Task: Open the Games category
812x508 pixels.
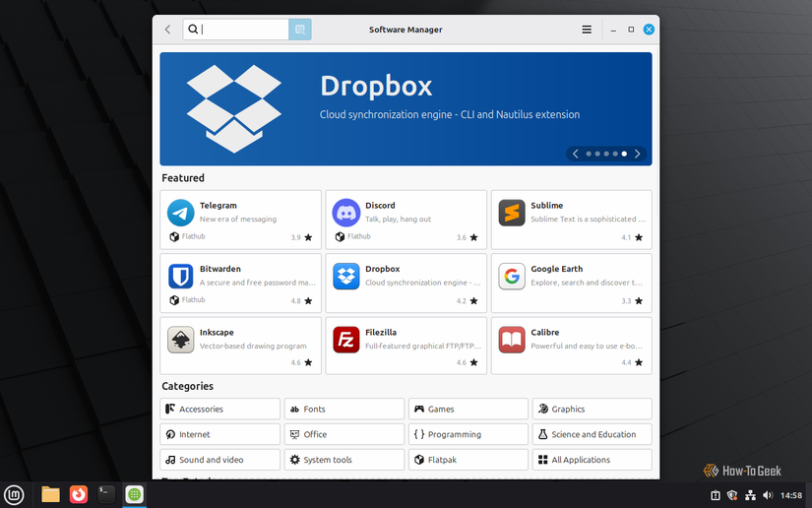Action: (x=468, y=409)
